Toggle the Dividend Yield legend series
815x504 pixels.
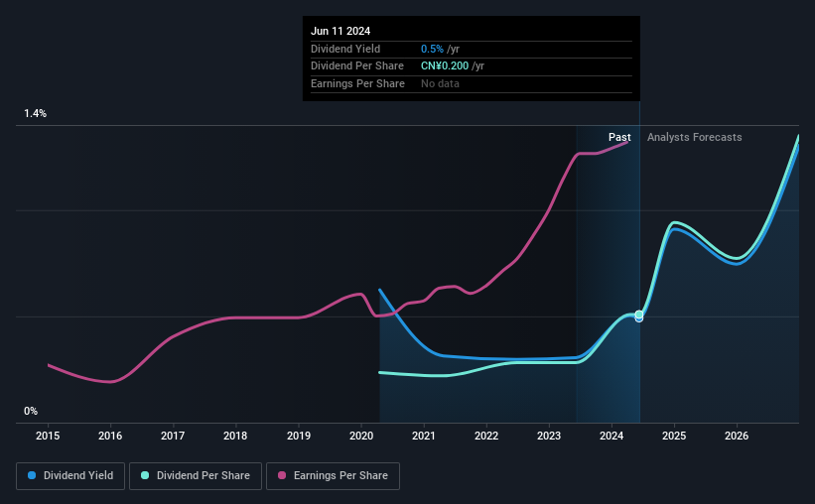[70, 476]
